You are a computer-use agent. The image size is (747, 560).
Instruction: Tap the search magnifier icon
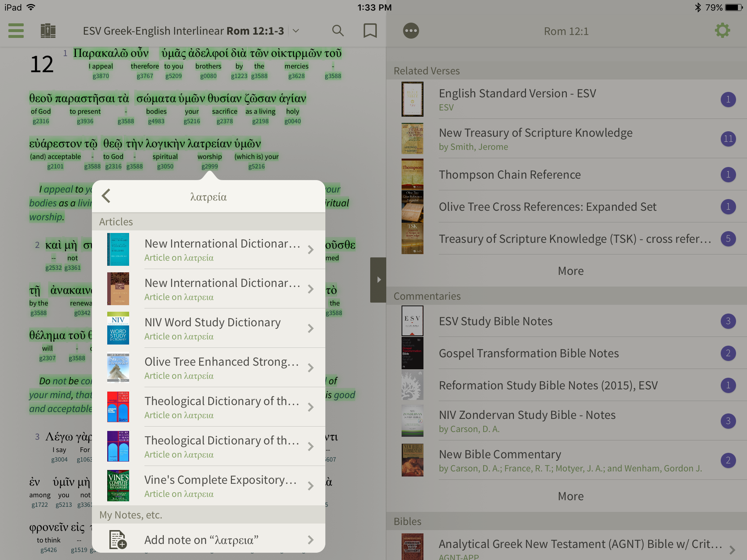[338, 31]
